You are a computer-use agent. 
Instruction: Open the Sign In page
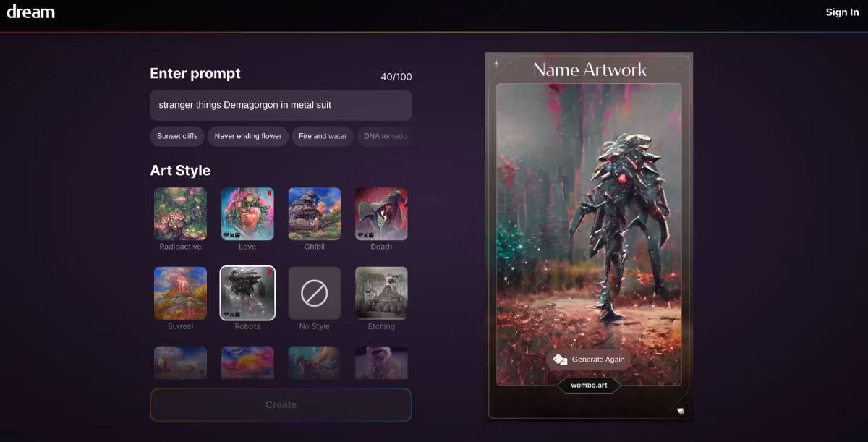(842, 12)
